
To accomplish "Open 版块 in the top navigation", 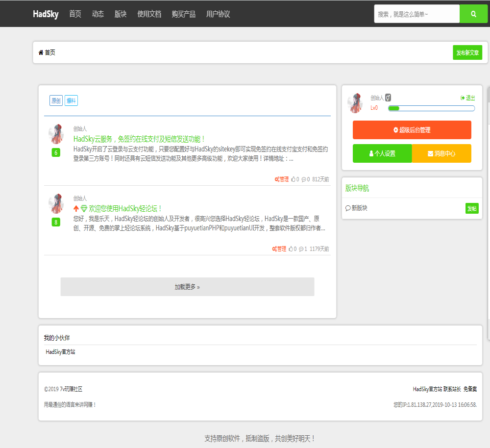I will point(121,14).
